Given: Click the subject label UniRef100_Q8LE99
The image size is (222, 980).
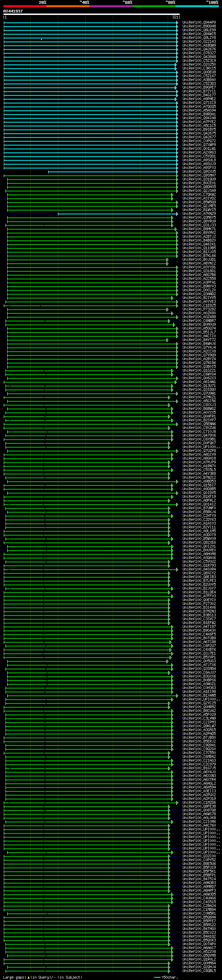Looking at the screenshot, I should pos(199,30).
